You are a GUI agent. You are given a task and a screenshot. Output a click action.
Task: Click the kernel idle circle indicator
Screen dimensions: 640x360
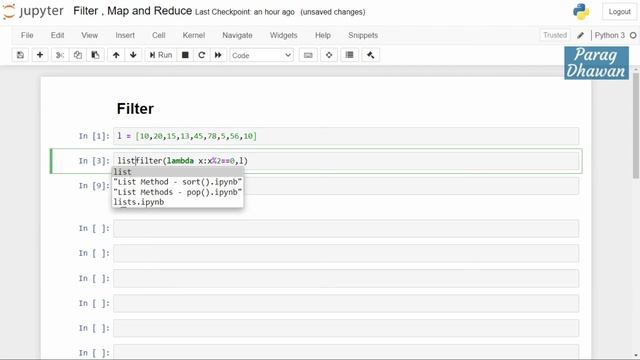pyautogui.click(x=633, y=36)
